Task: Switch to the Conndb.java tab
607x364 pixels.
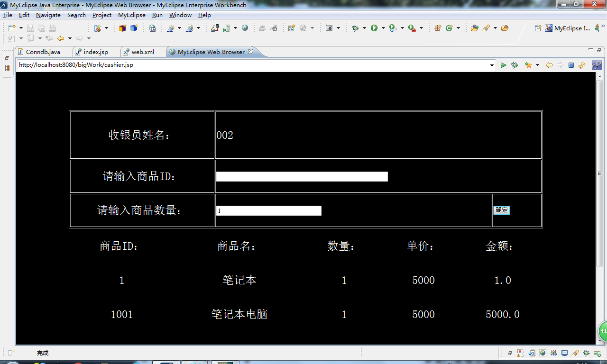Action: point(43,52)
